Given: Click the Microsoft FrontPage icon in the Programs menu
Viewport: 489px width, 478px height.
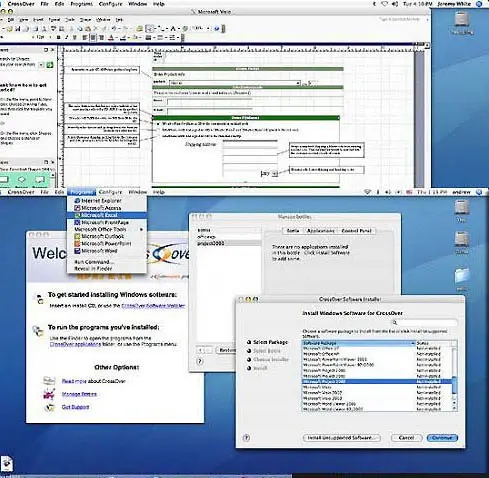Looking at the screenshot, I should click(x=77, y=222).
